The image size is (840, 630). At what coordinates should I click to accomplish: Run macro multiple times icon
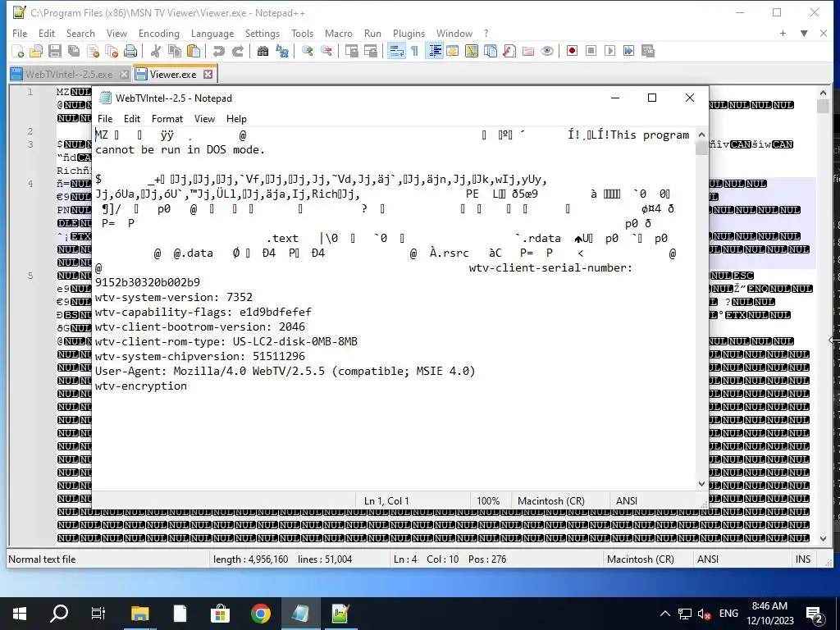629,51
